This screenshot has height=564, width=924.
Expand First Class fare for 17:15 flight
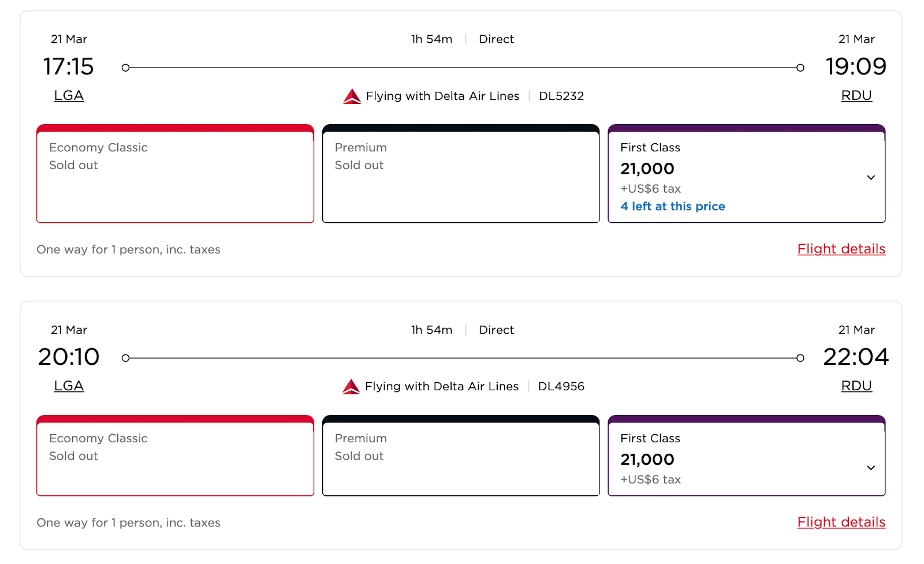[x=871, y=177]
